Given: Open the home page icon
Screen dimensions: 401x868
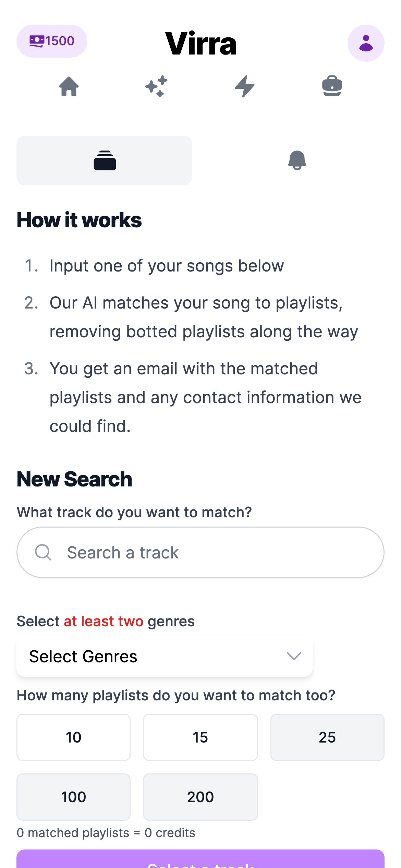Looking at the screenshot, I should coord(69,86).
